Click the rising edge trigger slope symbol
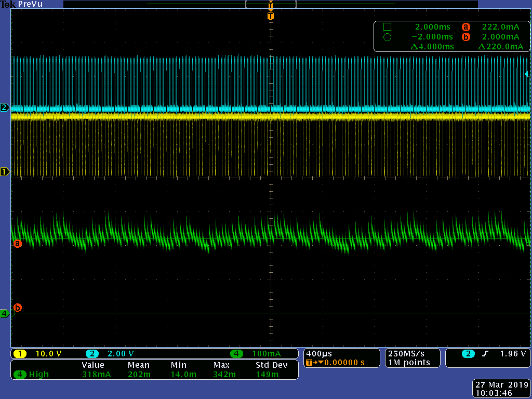The height and width of the screenshot is (399, 532). click(x=484, y=354)
